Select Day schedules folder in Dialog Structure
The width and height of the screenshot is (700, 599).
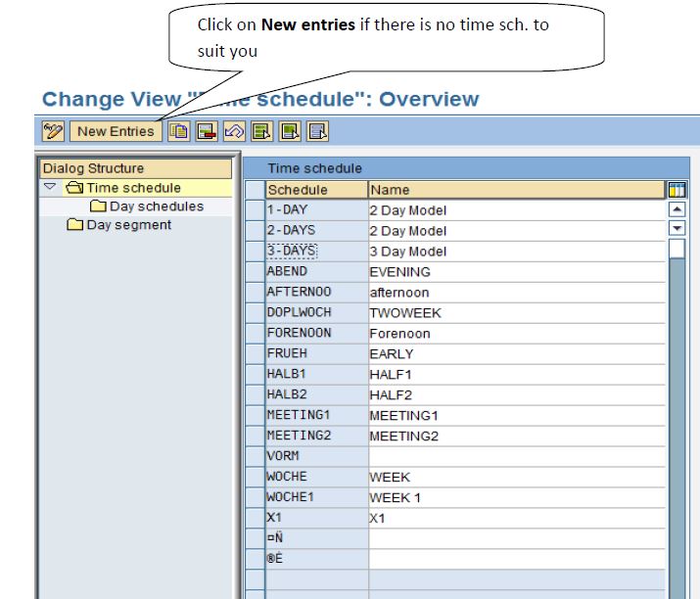tap(156, 207)
